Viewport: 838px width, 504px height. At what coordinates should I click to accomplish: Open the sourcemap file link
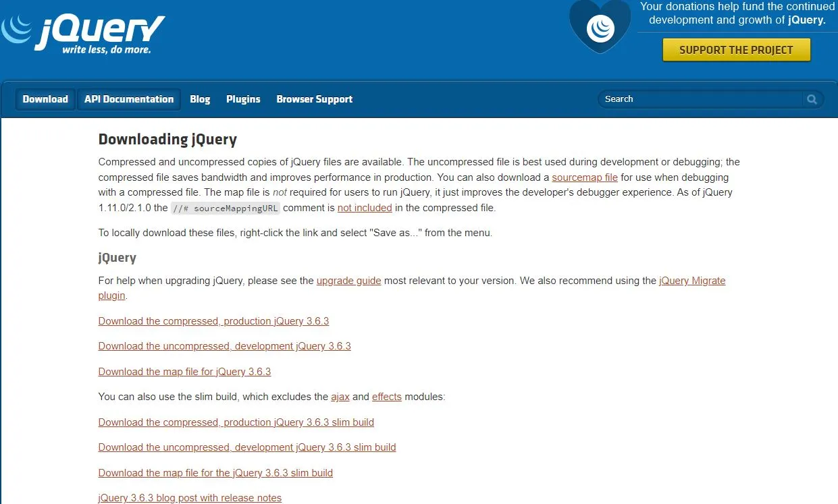[585, 177]
